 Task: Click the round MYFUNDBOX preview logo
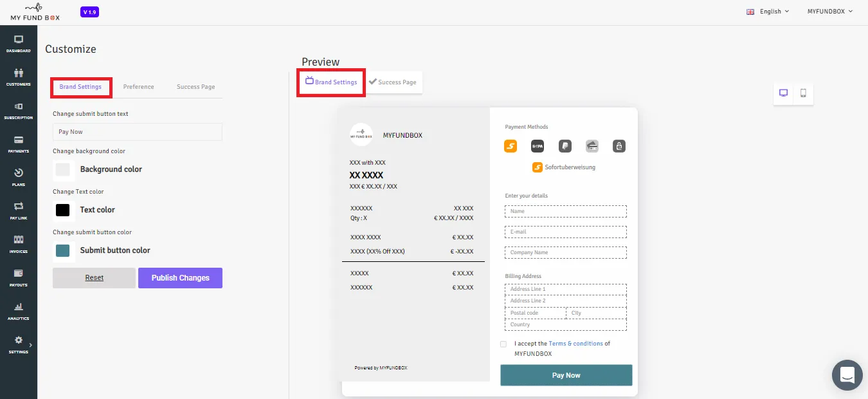(361, 135)
